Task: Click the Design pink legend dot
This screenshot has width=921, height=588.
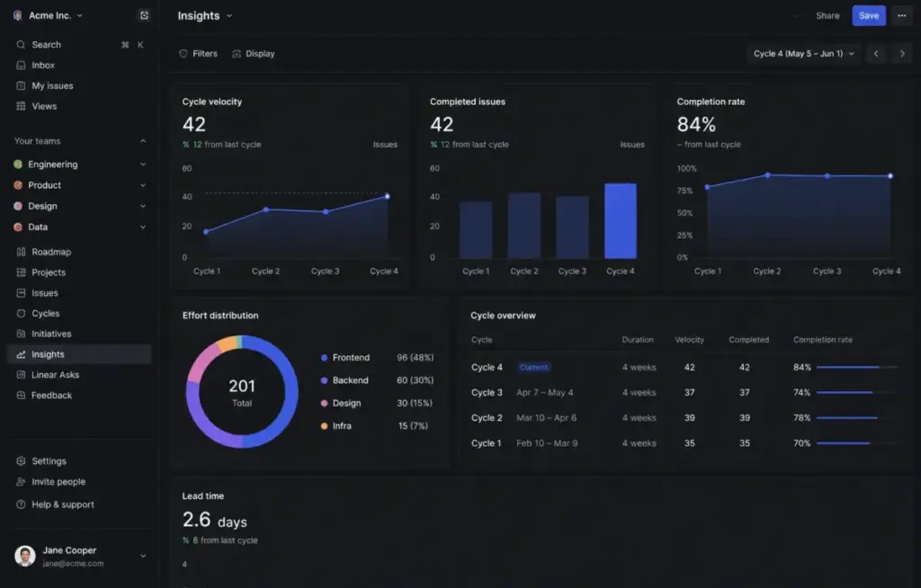Action: tap(324, 403)
